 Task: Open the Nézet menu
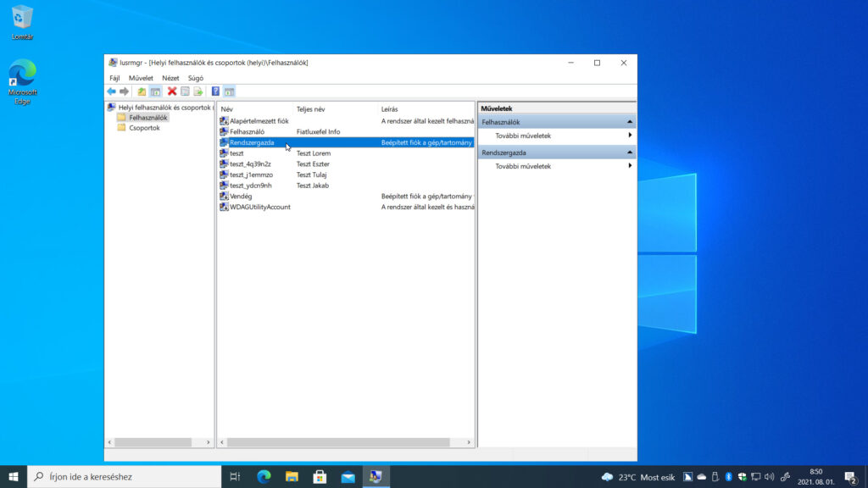point(170,78)
